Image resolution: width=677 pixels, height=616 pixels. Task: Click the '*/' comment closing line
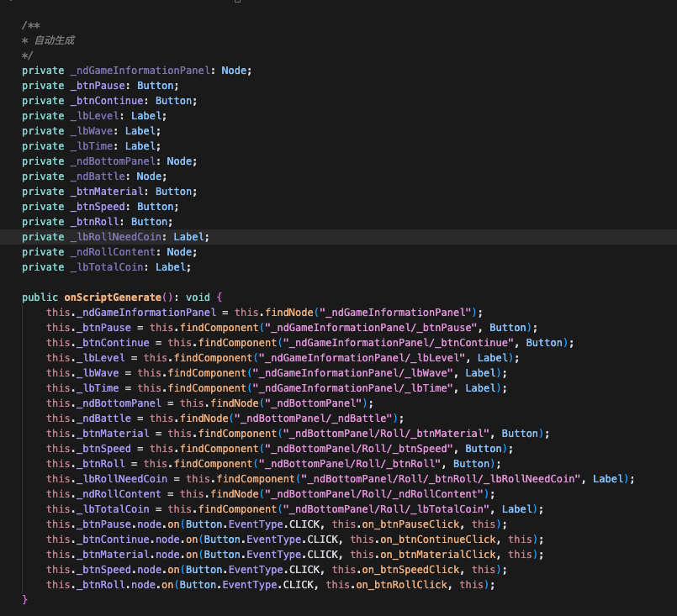pyautogui.click(x=27, y=55)
